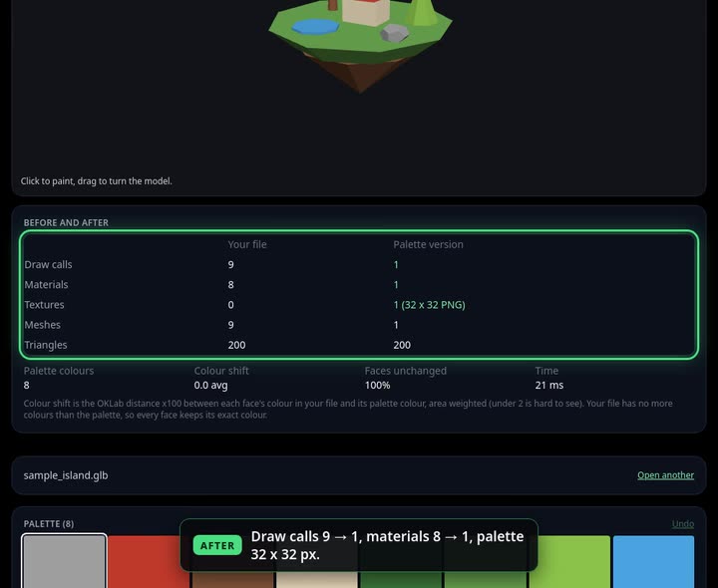
Task: Click the 'Palette version' column header
Action: point(428,244)
